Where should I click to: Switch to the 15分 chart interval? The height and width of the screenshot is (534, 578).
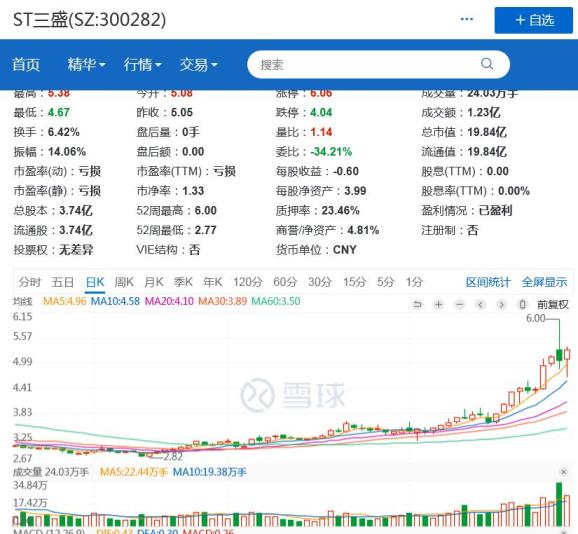(x=355, y=282)
